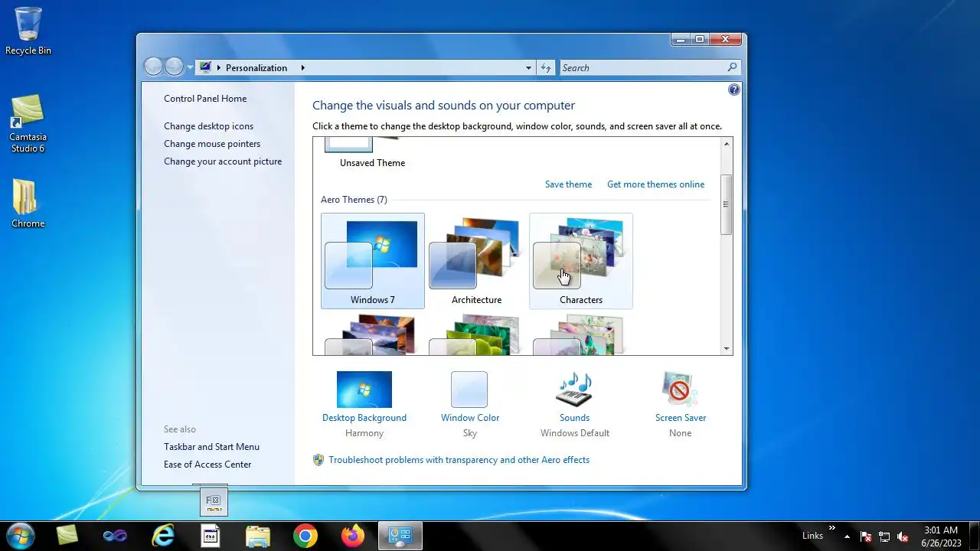
Task: Launch Camtasia from the taskbar
Action: click(x=67, y=536)
